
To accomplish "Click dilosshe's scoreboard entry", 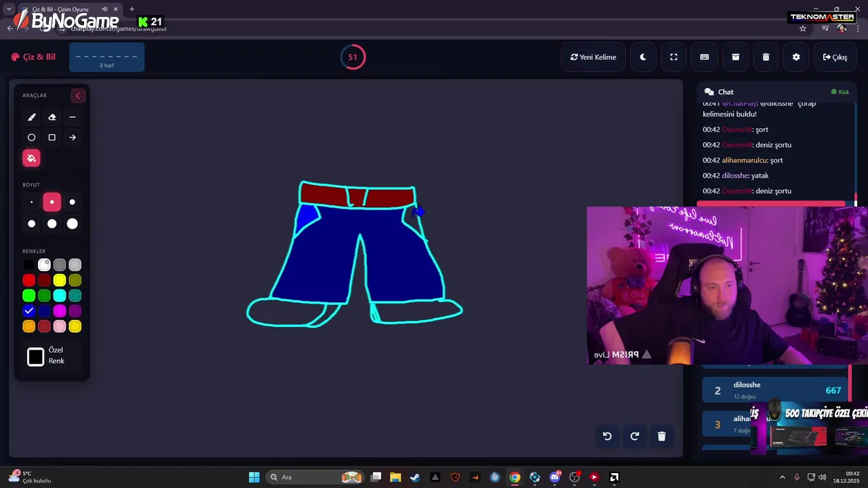I will (x=776, y=390).
